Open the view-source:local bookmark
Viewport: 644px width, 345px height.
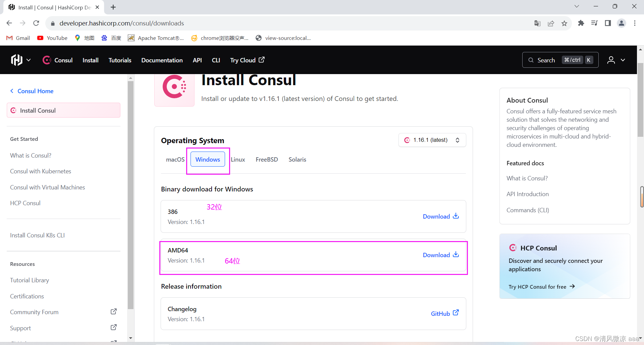click(x=283, y=38)
